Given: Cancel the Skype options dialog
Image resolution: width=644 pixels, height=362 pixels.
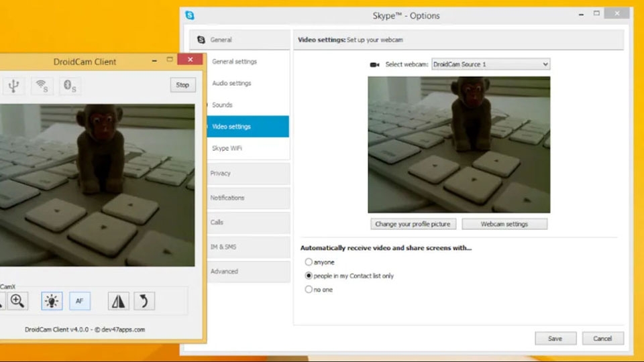Looking at the screenshot, I should [x=602, y=338].
